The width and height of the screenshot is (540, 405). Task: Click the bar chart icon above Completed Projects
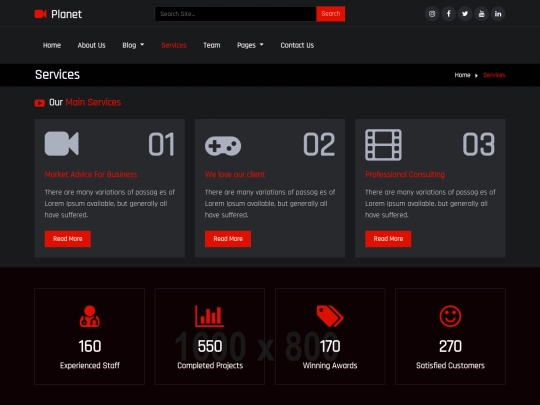click(209, 316)
